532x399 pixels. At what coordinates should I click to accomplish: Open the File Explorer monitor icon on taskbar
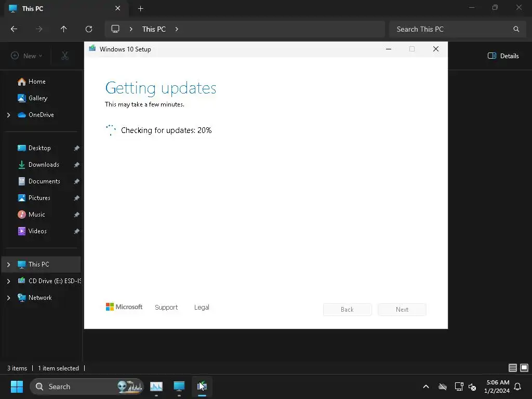click(179, 387)
